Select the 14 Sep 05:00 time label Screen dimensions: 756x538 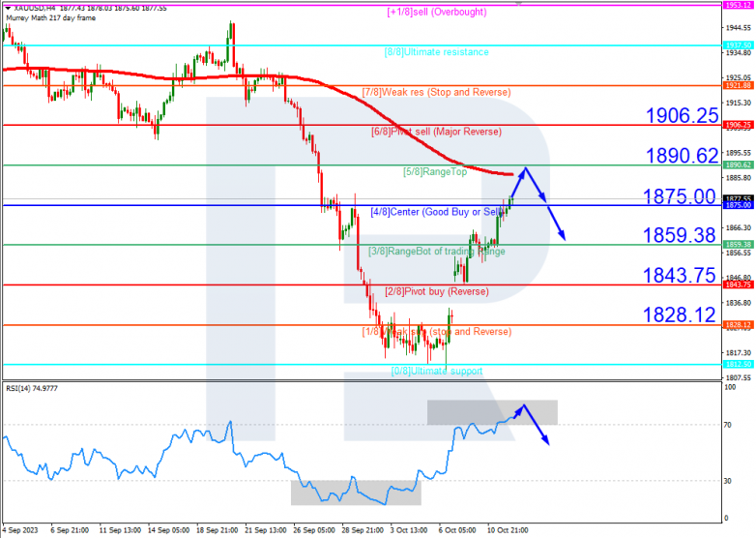tap(169, 530)
